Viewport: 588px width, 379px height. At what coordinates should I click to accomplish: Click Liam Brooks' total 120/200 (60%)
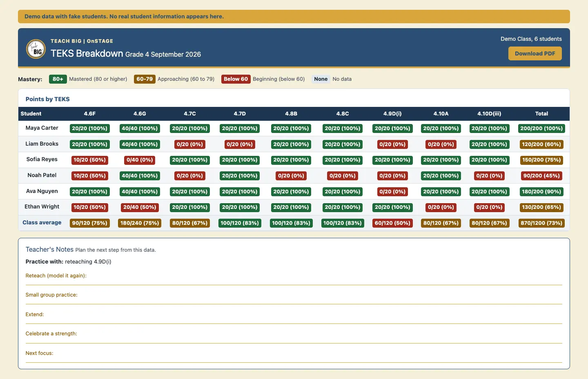(541, 144)
